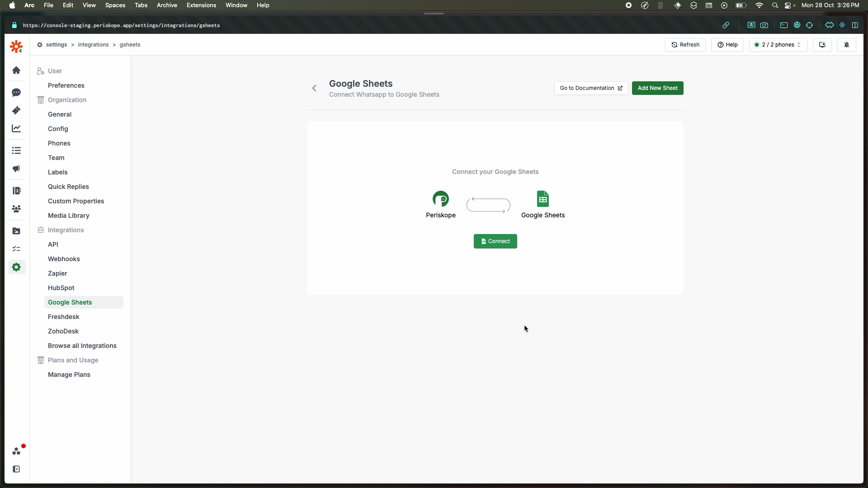Open the media image icon in sidebar
The image size is (868, 488).
coord(16,231)
